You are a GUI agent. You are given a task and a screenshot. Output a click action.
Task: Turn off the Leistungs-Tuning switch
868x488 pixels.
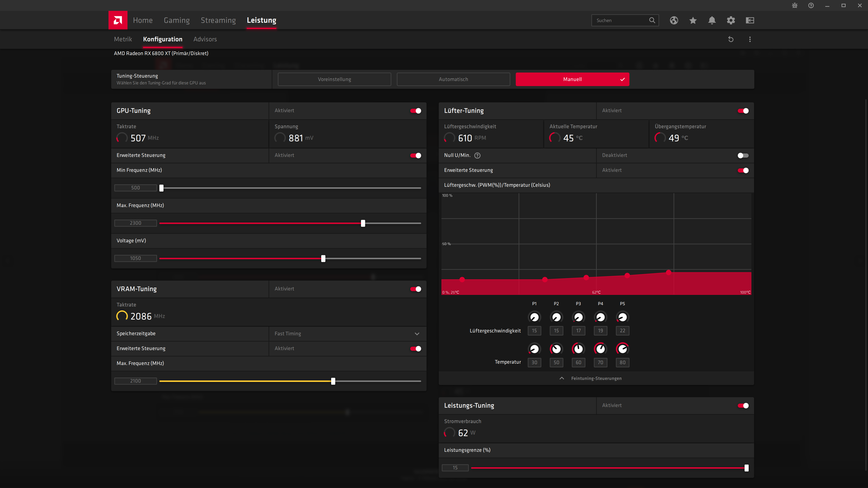[743, 406]
